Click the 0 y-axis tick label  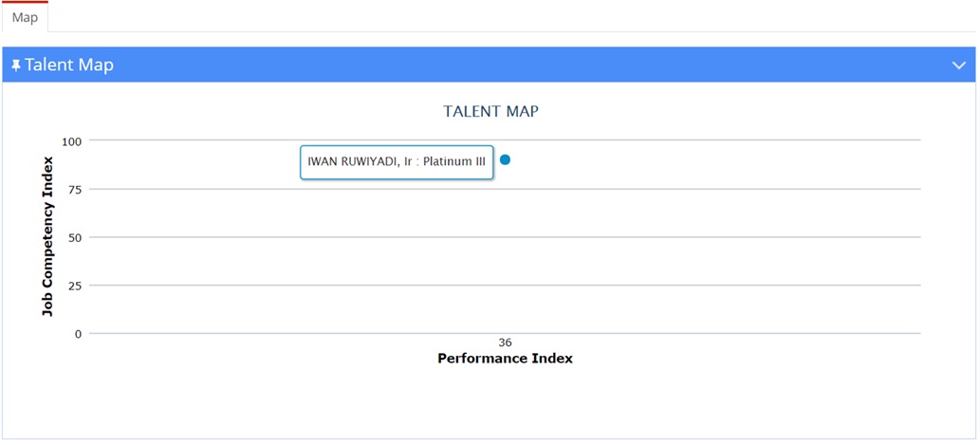[79, 334]
